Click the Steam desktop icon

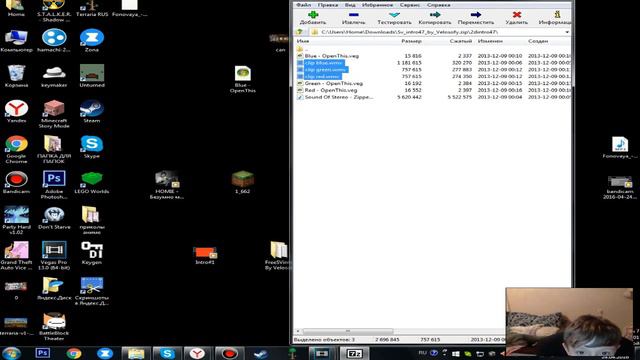pyautogui.click(x=91, y=111)
